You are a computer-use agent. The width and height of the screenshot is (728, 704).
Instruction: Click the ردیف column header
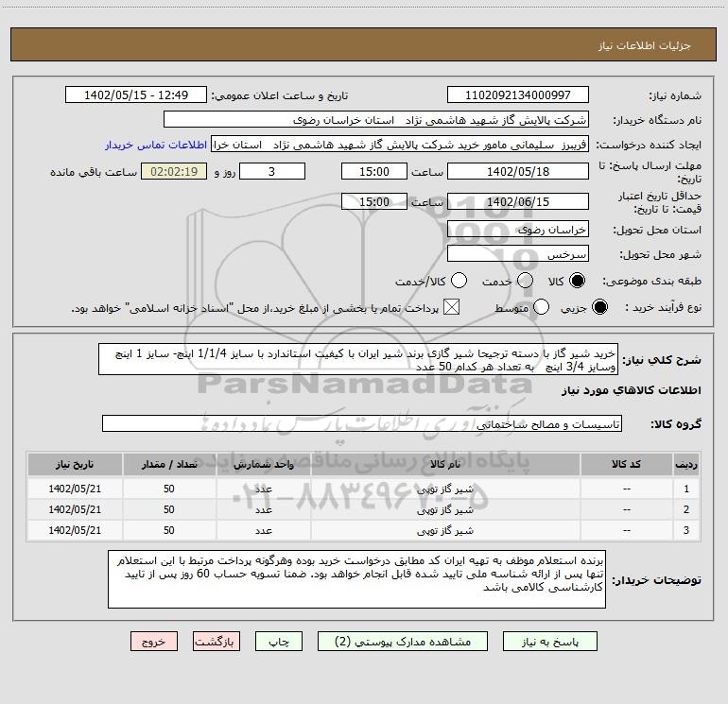(686, 464)
